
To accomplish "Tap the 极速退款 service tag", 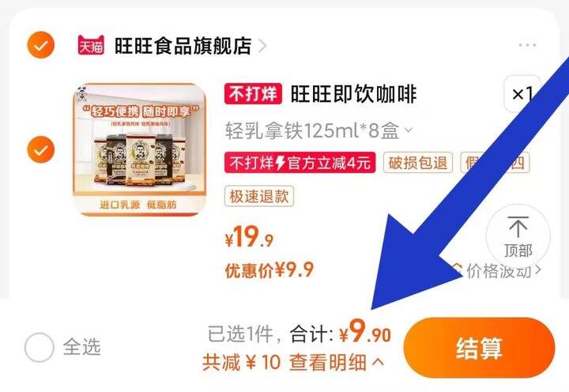I will click(259, 196).
